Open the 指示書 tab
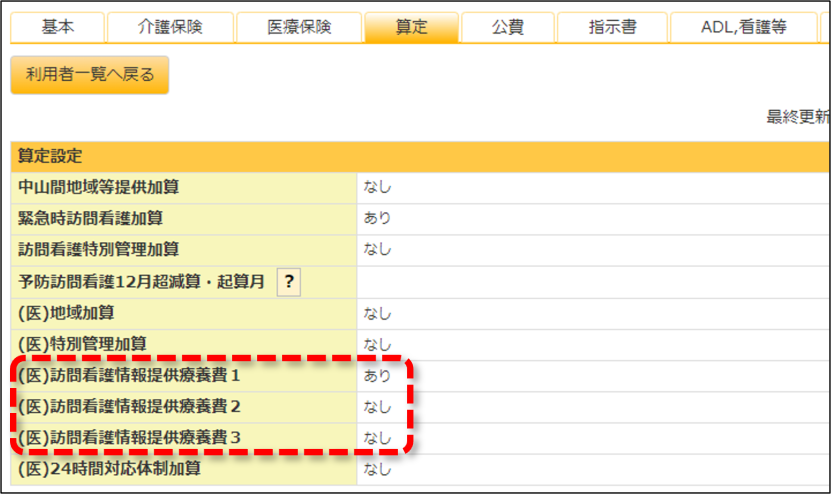The height and width of the screenshot is (494, 831). coord(612,27)
